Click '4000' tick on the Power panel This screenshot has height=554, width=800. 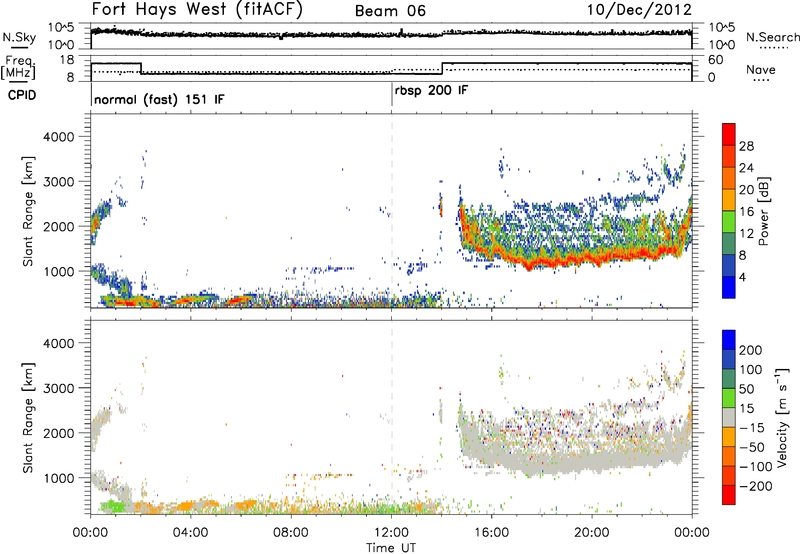pos(58,137)
